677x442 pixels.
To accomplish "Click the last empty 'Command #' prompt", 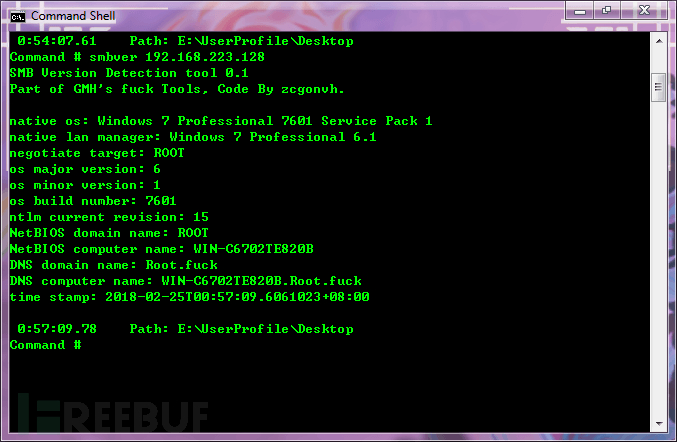I will pos(45,345).
